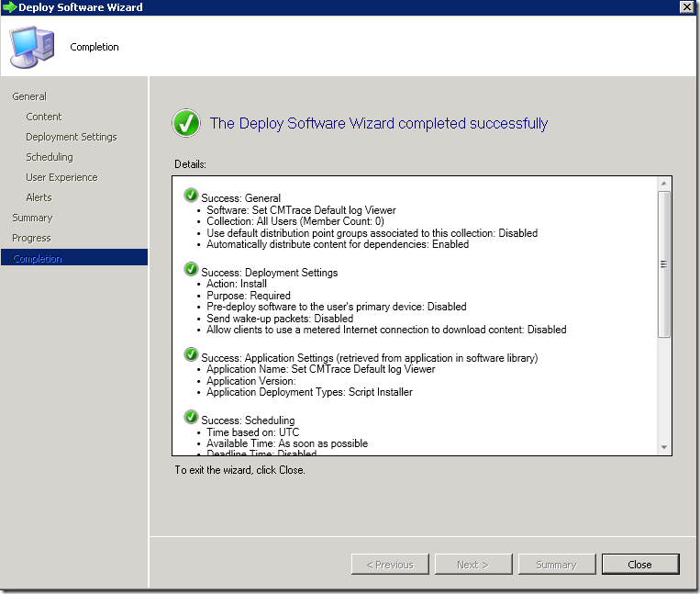Select the Alerts step in the sidebar
The width and height of the screenshot is (700, 594).
(x=39, y=197)
